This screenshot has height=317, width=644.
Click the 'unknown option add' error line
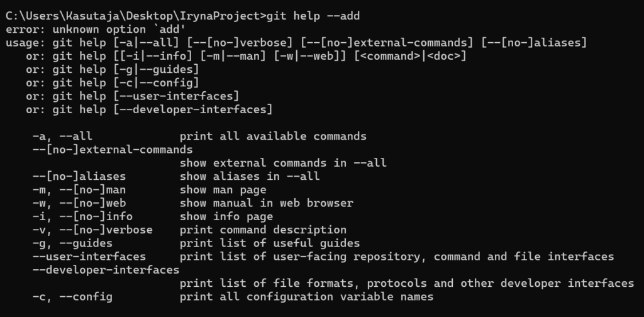(96, 30)
